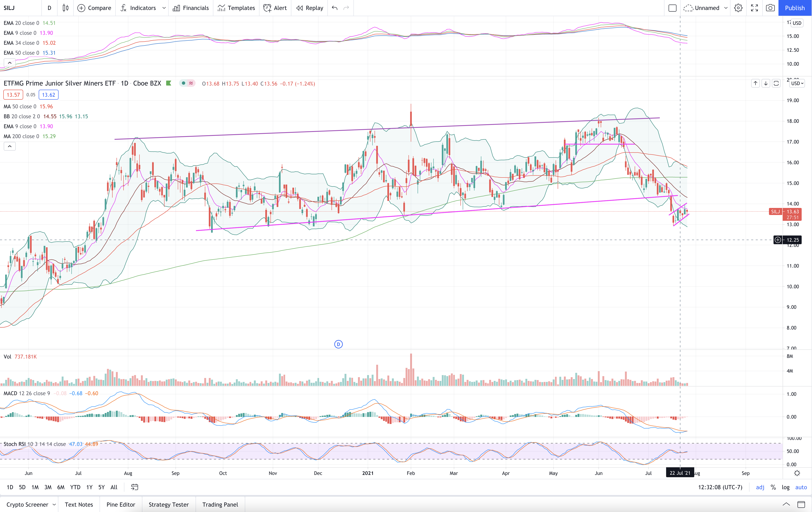Open the candlestick chart style selector

click(x=66, y=8)
